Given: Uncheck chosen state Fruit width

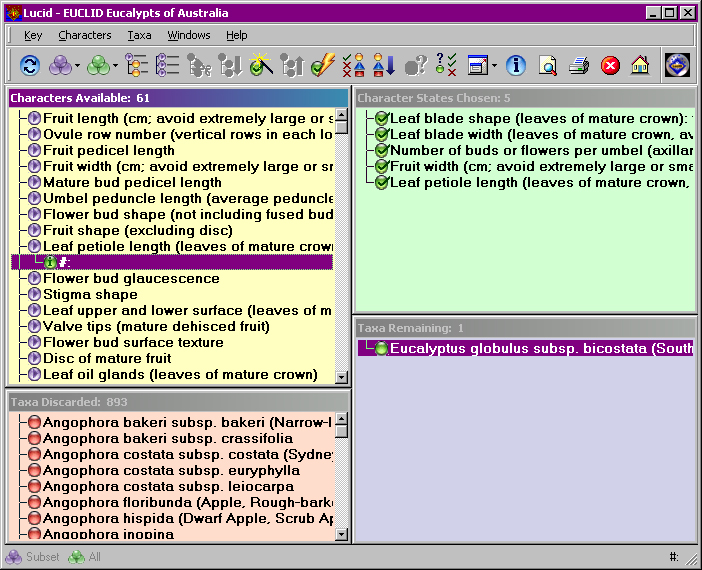Looking at the screenshot, I should coord(381,167).
